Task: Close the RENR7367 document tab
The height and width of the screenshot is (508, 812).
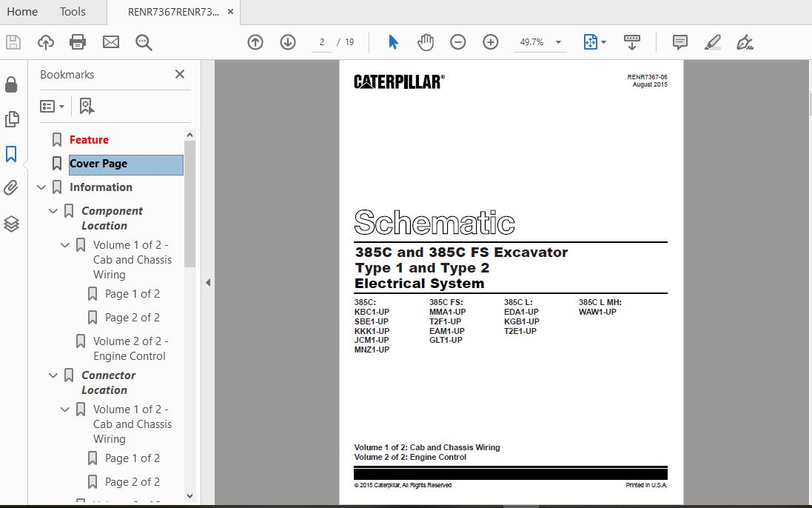Action: 230,11
